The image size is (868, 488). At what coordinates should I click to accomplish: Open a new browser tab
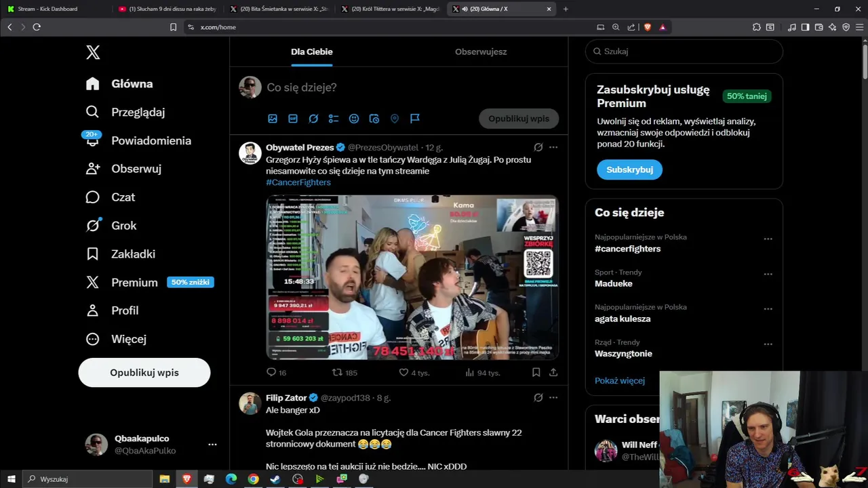(566, 9)
